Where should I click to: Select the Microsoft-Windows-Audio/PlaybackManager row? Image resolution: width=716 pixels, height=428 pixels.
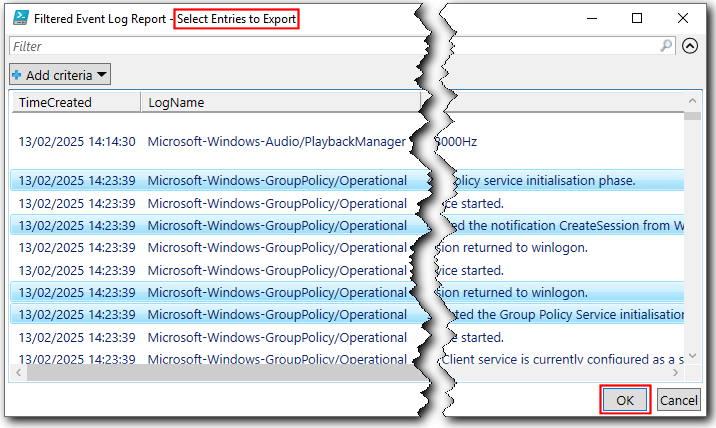coord(276,141)
